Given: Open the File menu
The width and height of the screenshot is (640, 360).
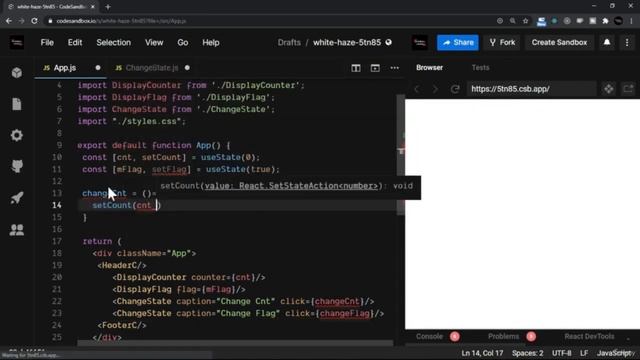Looking at the screenshot, I should 47,42.
